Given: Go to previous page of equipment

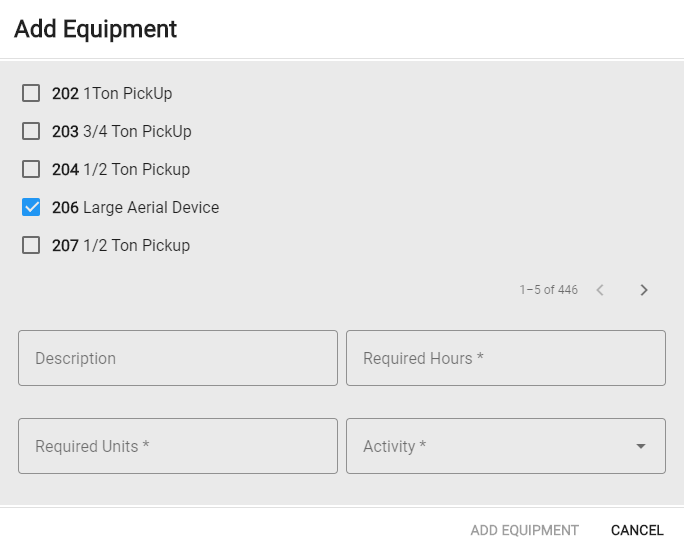Looking at the screenshot, I should pyautogui.click(x=600, y=290).
